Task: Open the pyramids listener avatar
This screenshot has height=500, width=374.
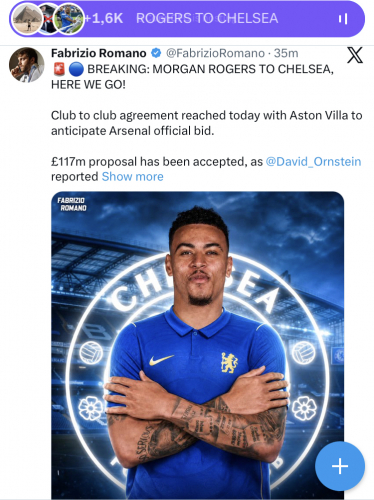Action: click(x=27, y=19)
